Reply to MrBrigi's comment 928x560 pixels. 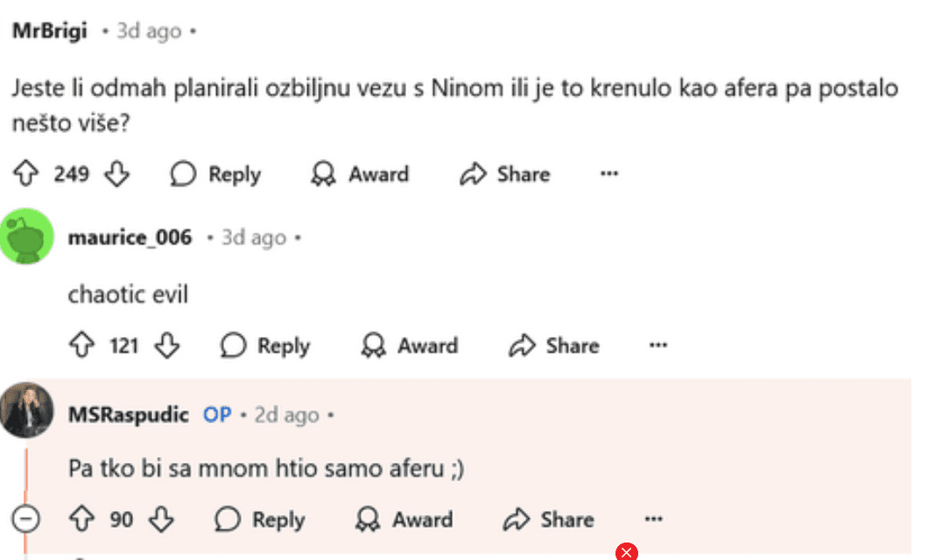tap(216, 174)
